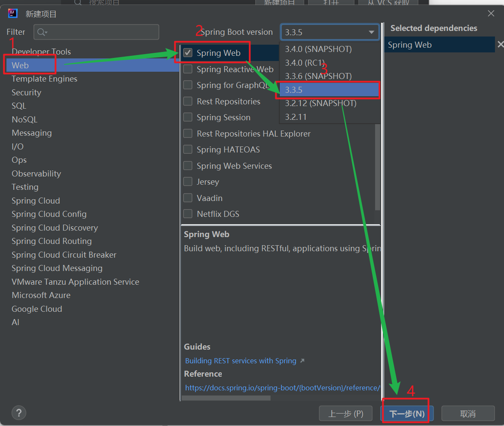
Task: Check the Vaadin checkbox
Action: (188, 198)
